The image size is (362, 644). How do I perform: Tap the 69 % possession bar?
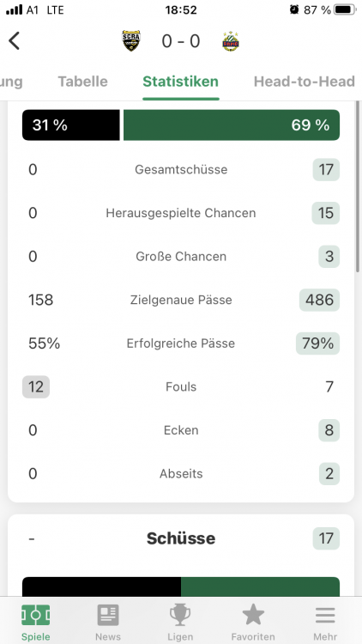232,125
